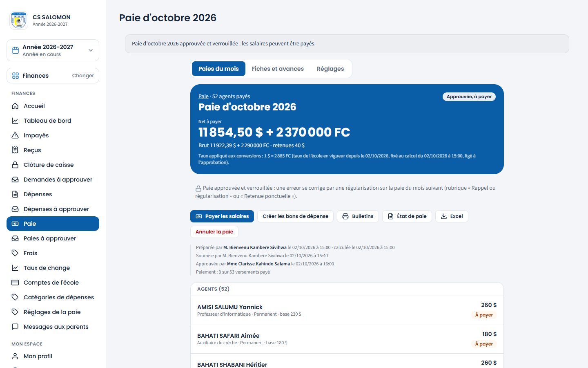
Task: Open Taux de change in the sidebar
Action: pos(53,268)
